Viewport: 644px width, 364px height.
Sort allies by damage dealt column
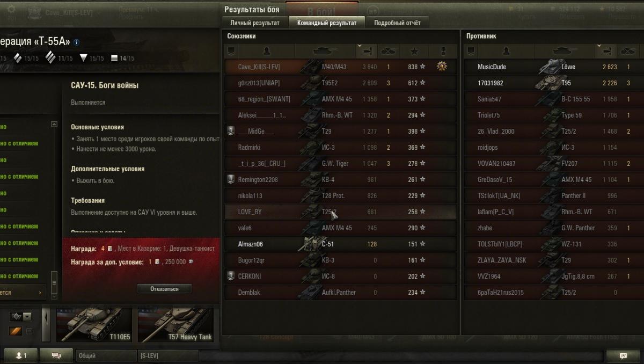tap(368, 52)
